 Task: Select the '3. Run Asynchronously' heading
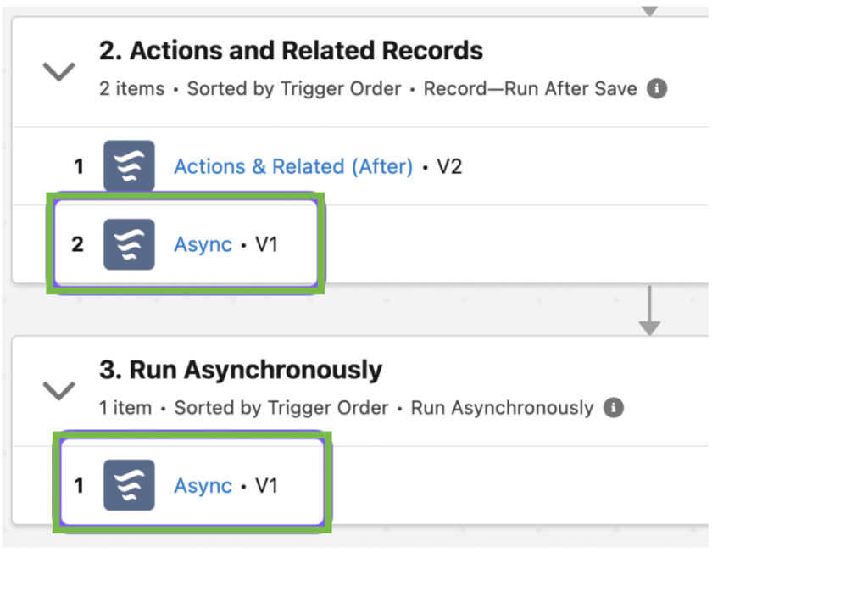coord(240,369)
